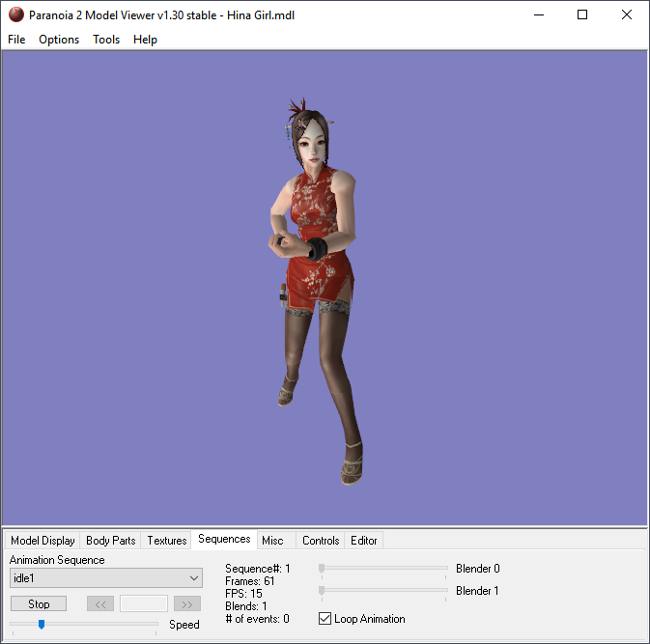Switch to the Model Display tab

42,541
